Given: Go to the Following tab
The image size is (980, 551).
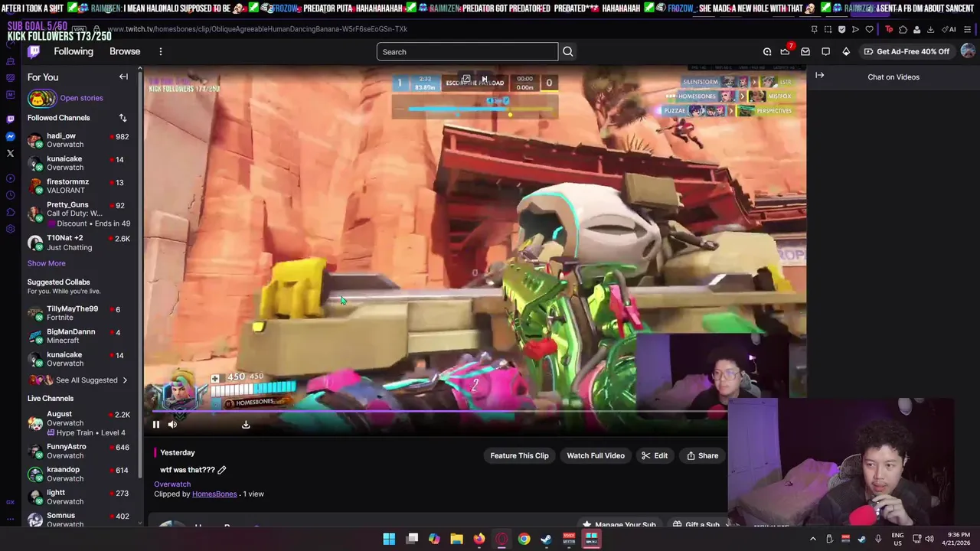Looking at the screenshot, I should click(x=73, y=51).
